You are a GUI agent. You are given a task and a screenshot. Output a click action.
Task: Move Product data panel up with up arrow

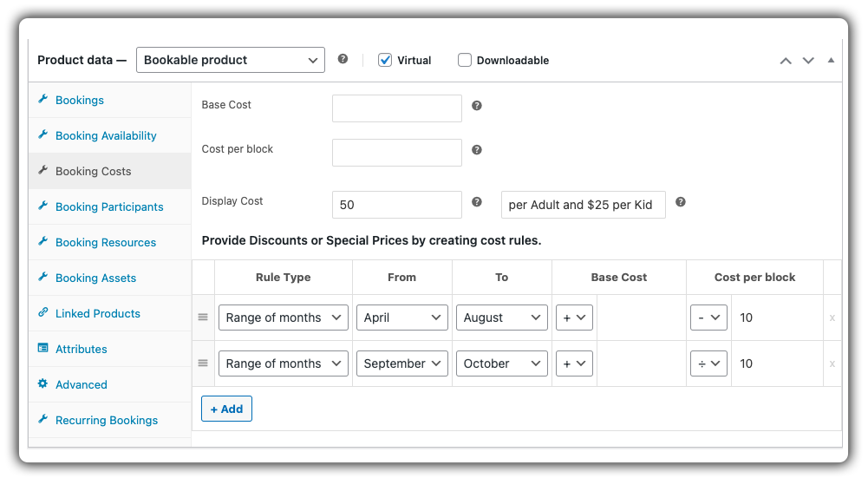pyautogui.click(x=786, y=61)
